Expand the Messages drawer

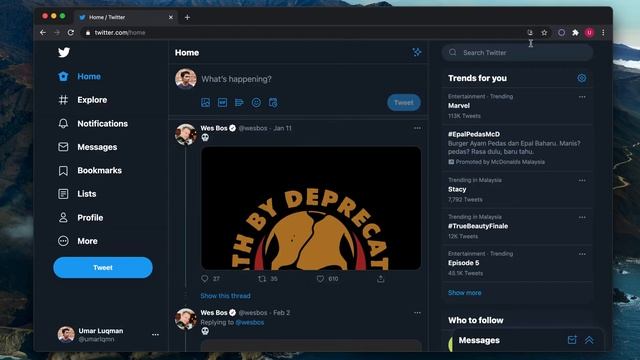(x=589, y=340)
